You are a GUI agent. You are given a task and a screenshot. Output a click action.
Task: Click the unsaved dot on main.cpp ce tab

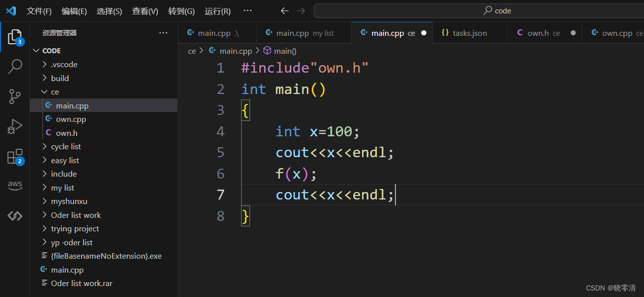click(x=423, y=32)
